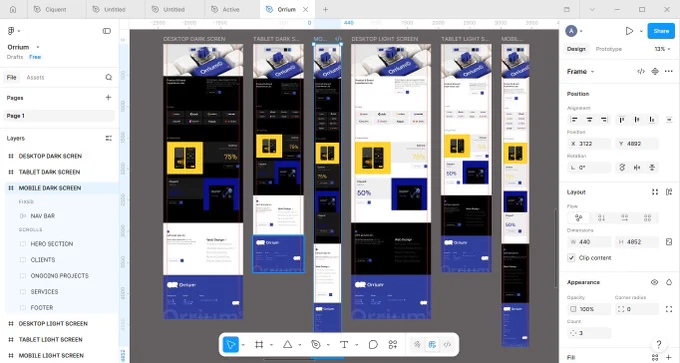Go to the Home tab icon
The width and height of the screenshot is (680, 363).
tap(13, 9)
